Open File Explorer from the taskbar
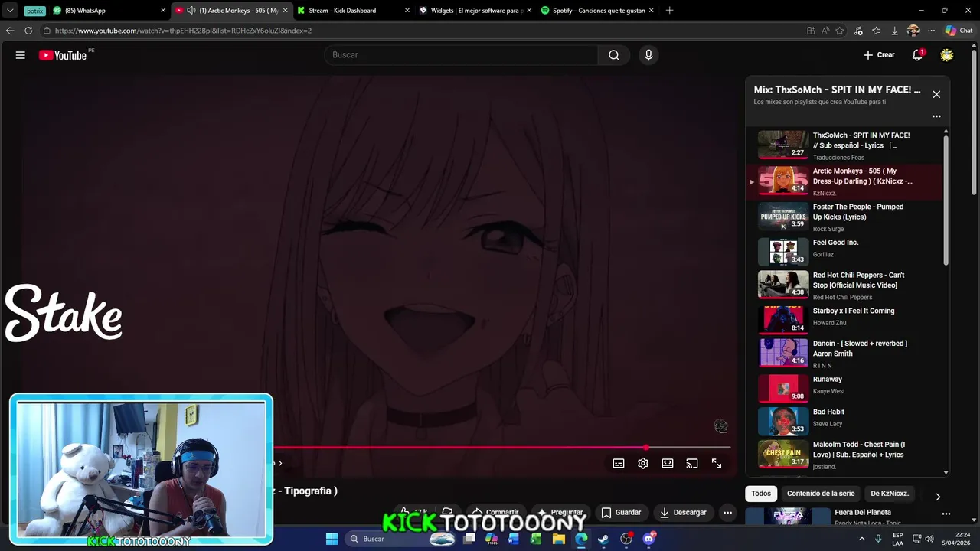 [559, 539]
